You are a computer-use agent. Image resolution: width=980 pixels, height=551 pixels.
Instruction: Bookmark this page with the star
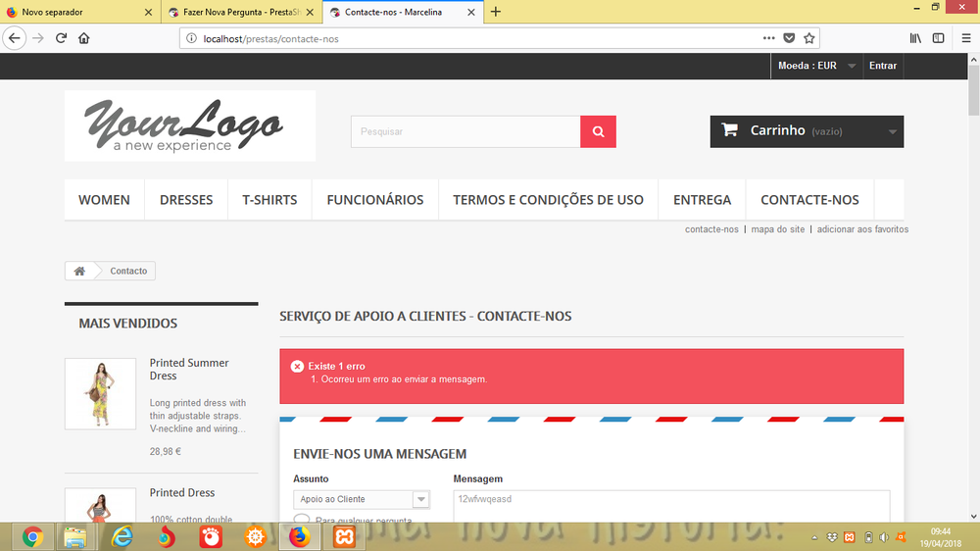click(809, 38)
